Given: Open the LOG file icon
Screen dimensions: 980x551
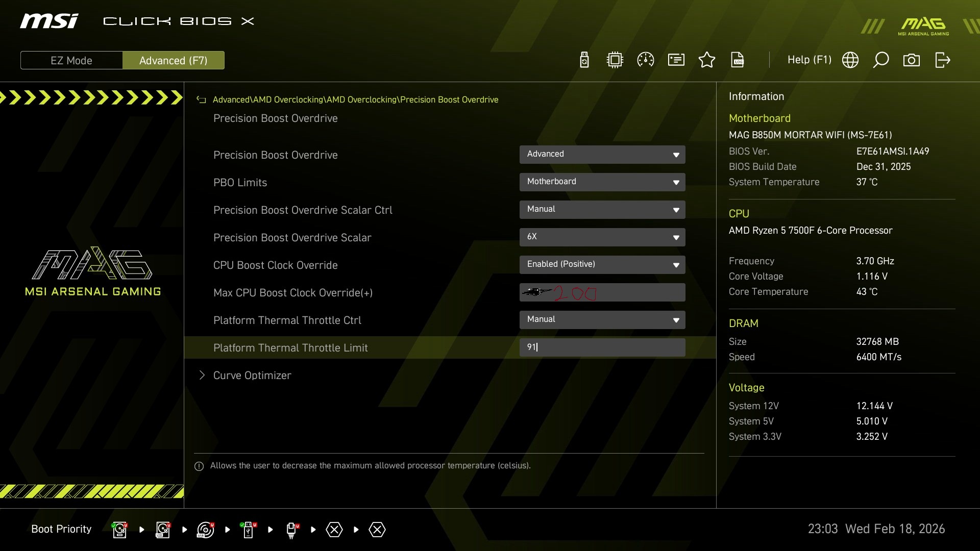Looking at the screenshot, I should click(738, 60).
